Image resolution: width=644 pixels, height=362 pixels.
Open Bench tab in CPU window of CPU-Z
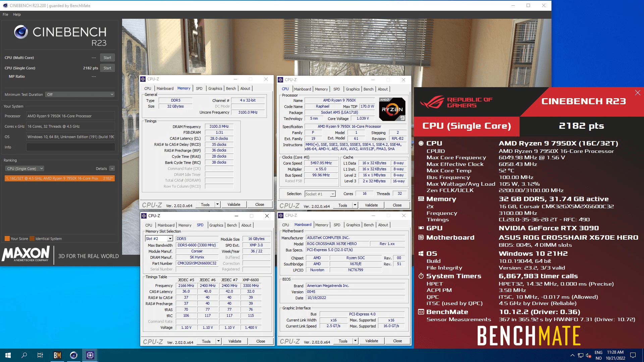tap(368, 89)
